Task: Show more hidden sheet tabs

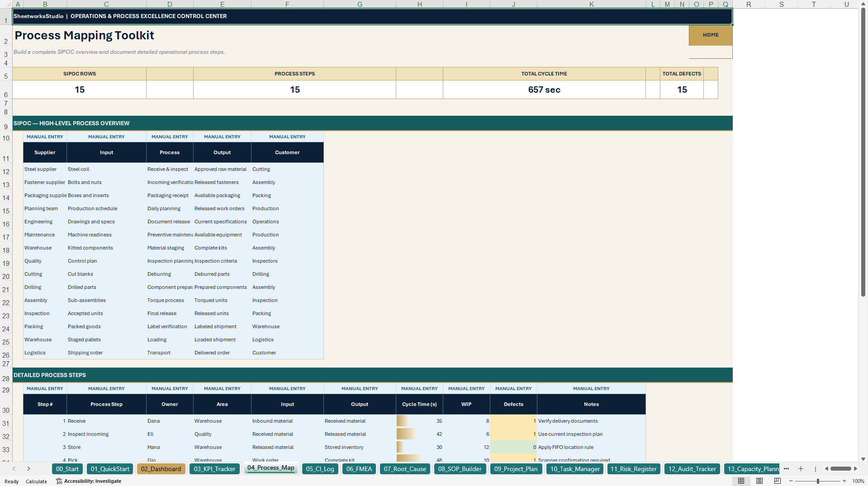Action: click(x=786, y=469)
